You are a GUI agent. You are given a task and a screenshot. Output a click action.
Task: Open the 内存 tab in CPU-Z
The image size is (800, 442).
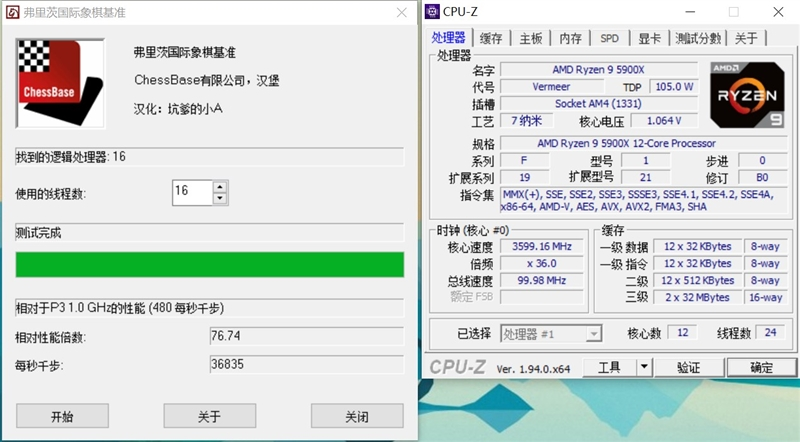(x=570, y=38)
